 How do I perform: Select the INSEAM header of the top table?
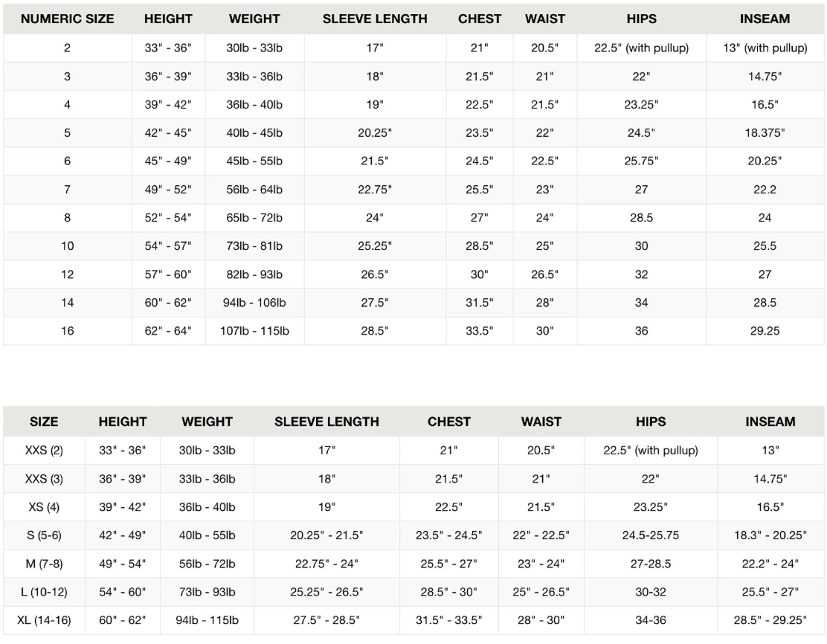click(765, 19)
